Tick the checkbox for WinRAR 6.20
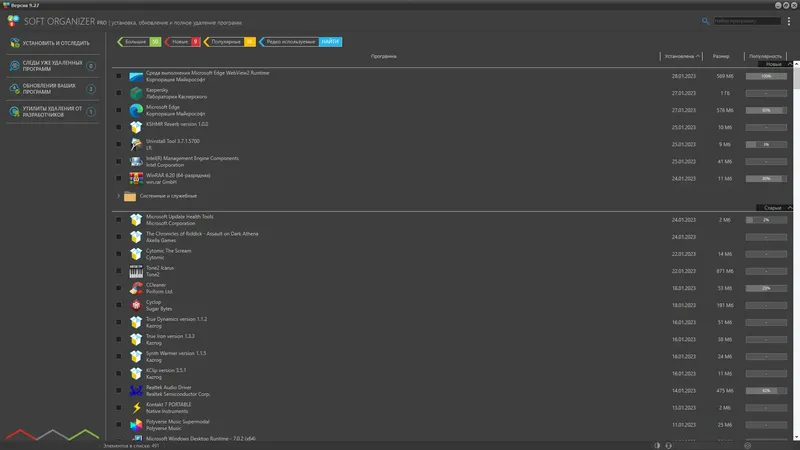 point(118,179)
